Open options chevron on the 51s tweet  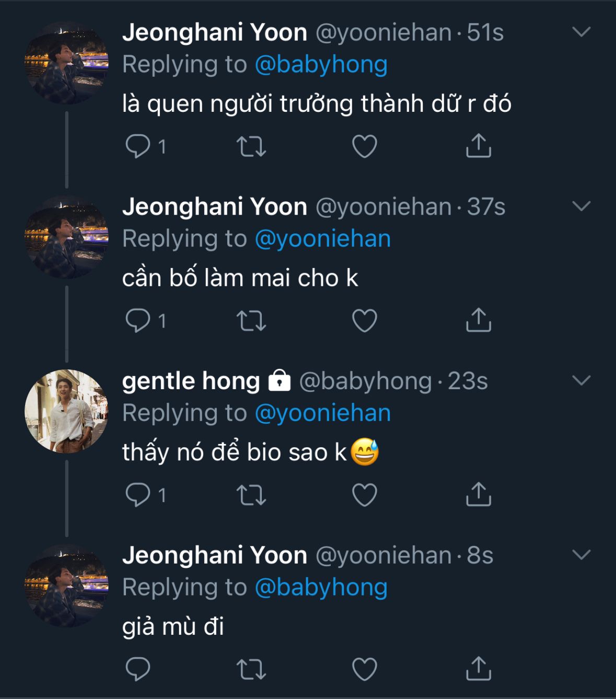tap(581, 32)
